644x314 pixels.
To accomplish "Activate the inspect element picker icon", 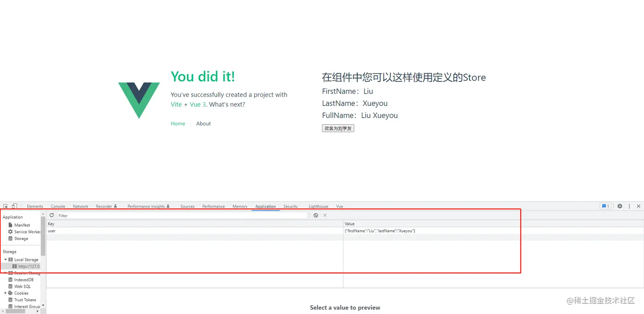I will point(6,206).
